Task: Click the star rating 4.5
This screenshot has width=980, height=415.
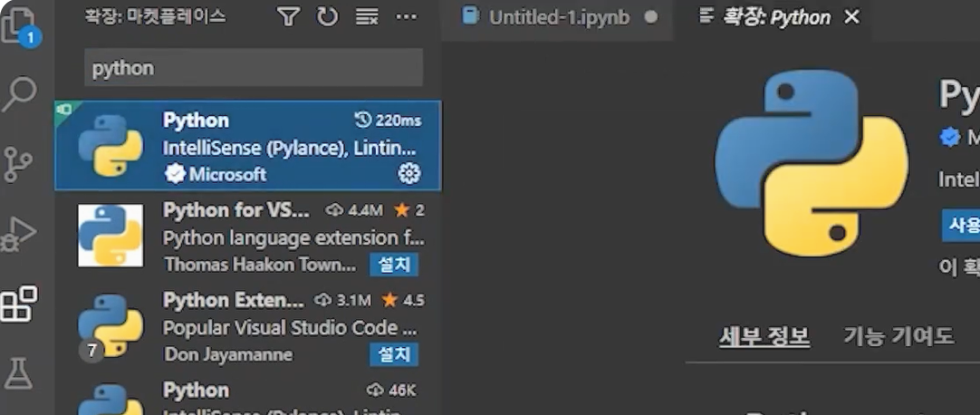Action: point(403,301)
